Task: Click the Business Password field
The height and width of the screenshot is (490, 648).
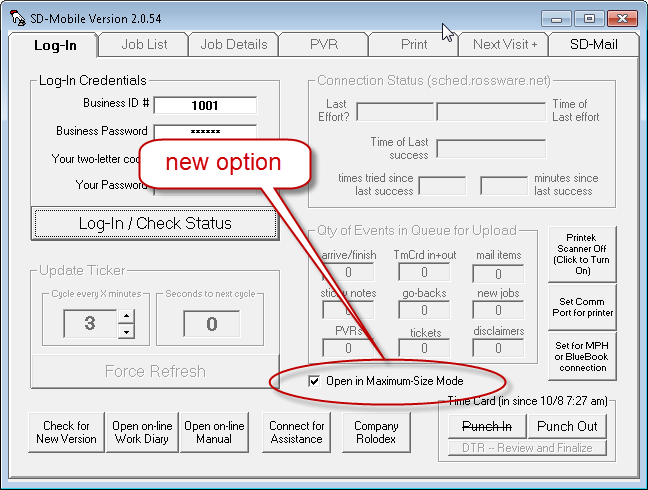Action: point(206,132)
